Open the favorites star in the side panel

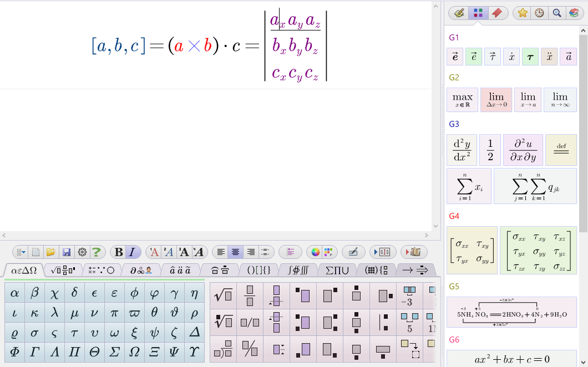coord(522,12)
